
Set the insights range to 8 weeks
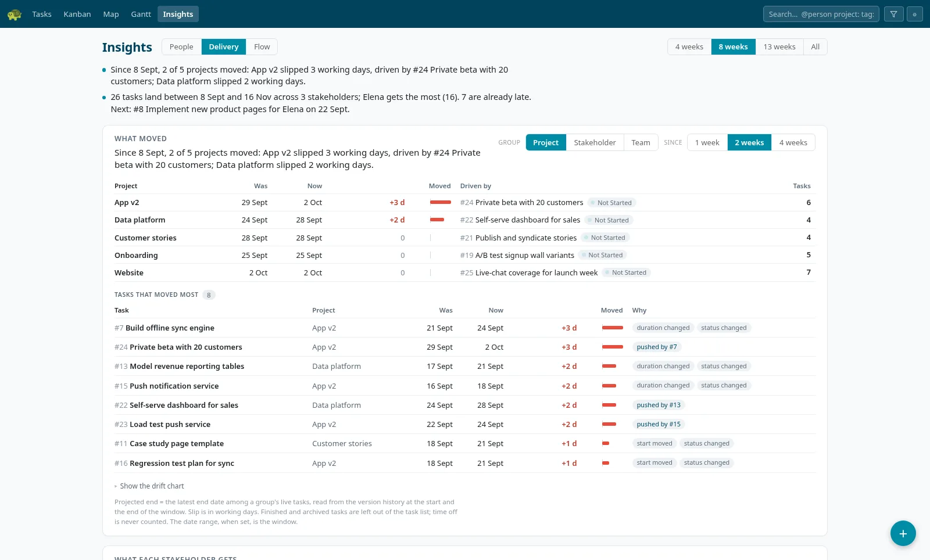coord(734,46)
